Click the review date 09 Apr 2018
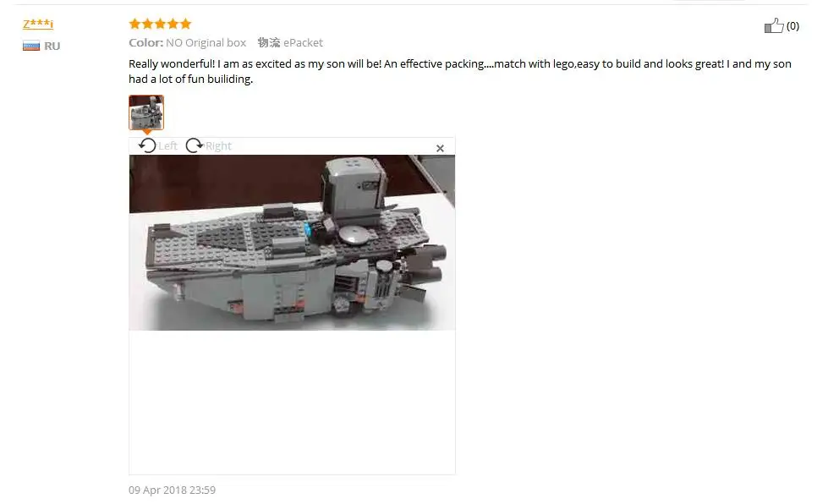This screenshot has width=828, height=504. (173, 490)
